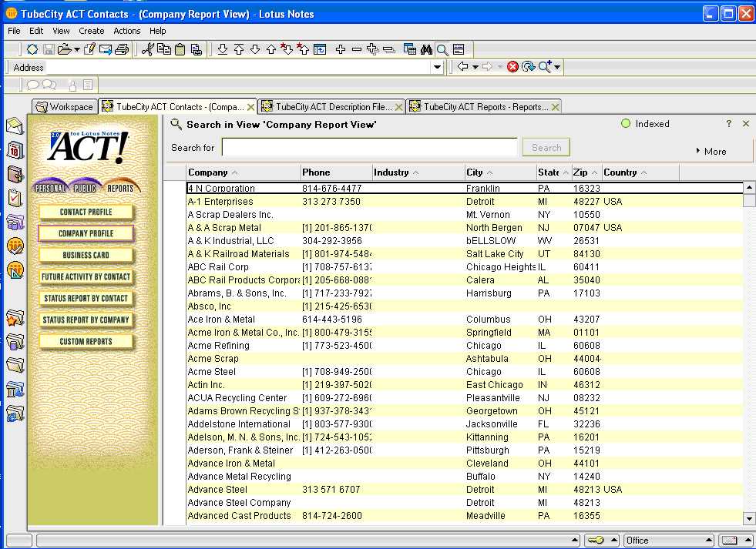Image resolution: width=756 pixels, height=549 pixels.
Task: Click the next unread red-star down arrow
Action: click(287, 49)
